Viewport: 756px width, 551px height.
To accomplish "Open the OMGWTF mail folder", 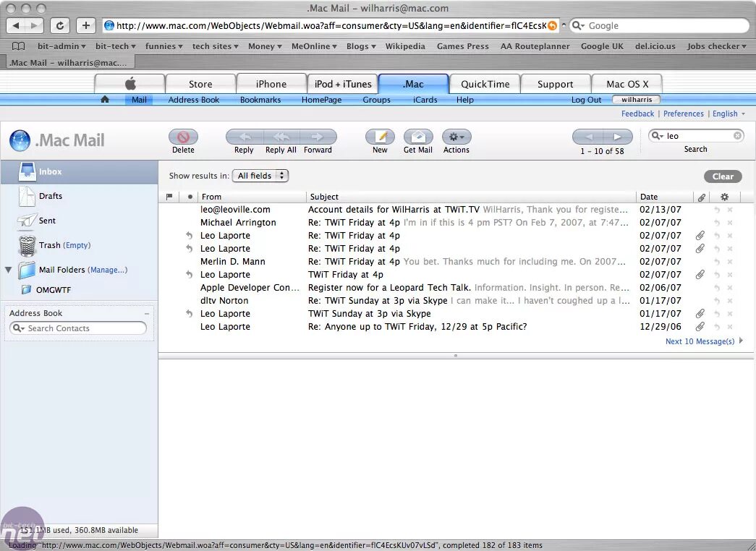I will coord(53,290).
